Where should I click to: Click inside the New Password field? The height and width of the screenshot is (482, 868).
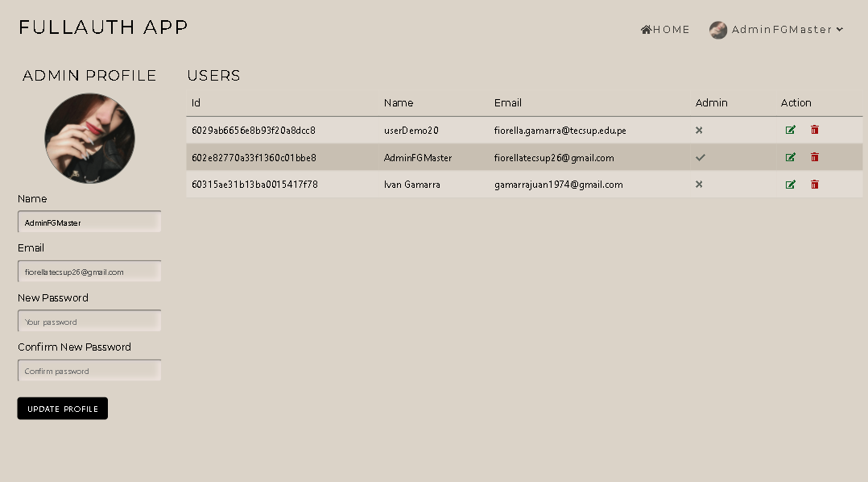89,321
